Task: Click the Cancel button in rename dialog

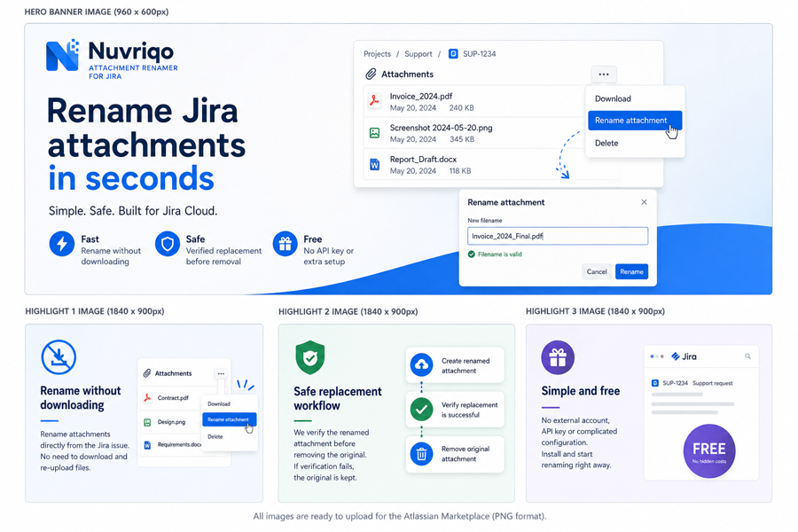Action: click(597, 272)
